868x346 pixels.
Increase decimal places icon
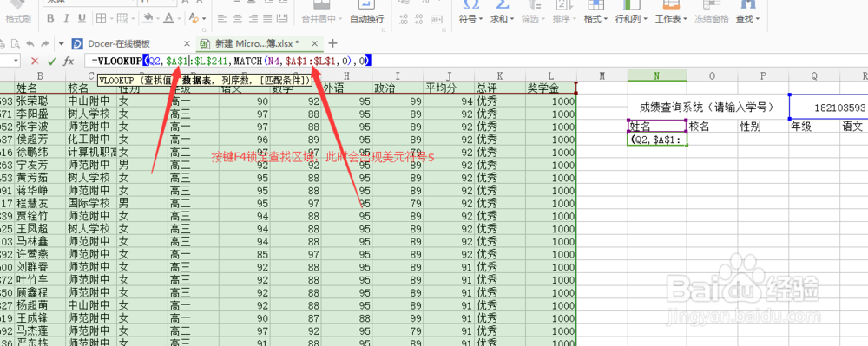coord(403,19)
